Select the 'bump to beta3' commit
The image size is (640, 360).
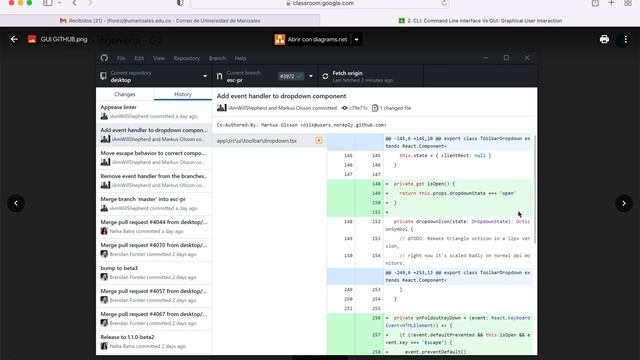pyautogui.click(x=154, y=273)
